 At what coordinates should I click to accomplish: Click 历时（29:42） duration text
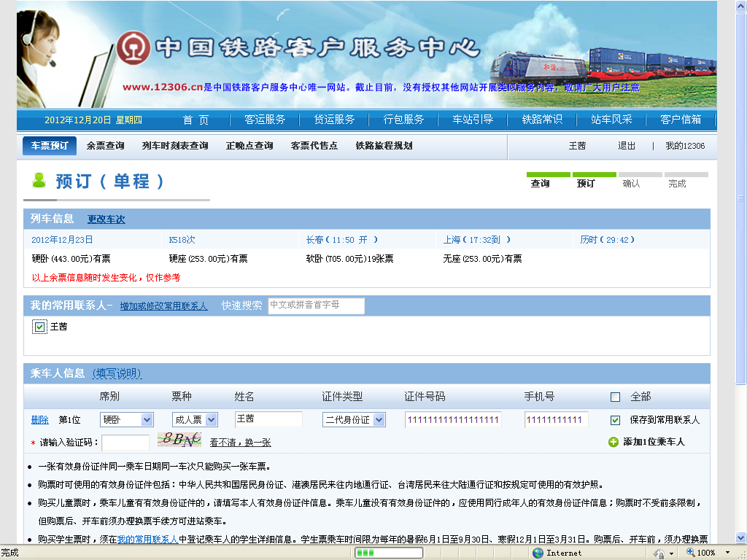608,240
